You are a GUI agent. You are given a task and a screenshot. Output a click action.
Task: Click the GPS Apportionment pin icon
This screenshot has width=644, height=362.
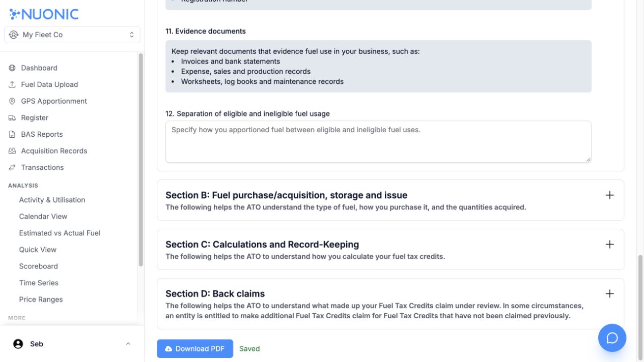[12, 101]
